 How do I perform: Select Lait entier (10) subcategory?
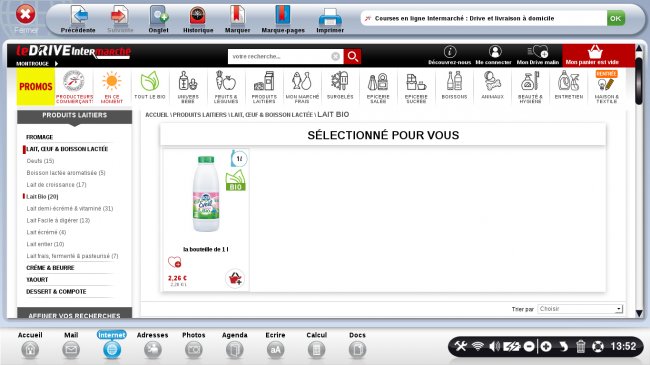click(x=45, y=244)
